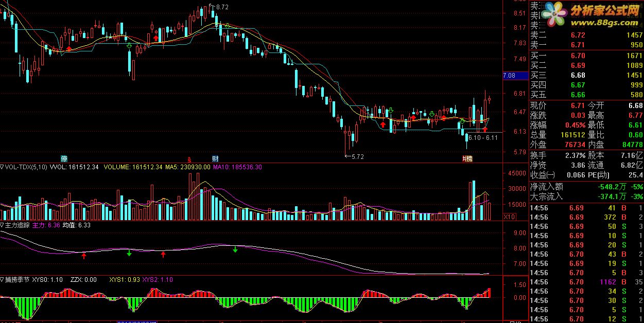Click the 6.10 - 6.11 gap label
Screen dimensions: 644x323
(483, 137)
